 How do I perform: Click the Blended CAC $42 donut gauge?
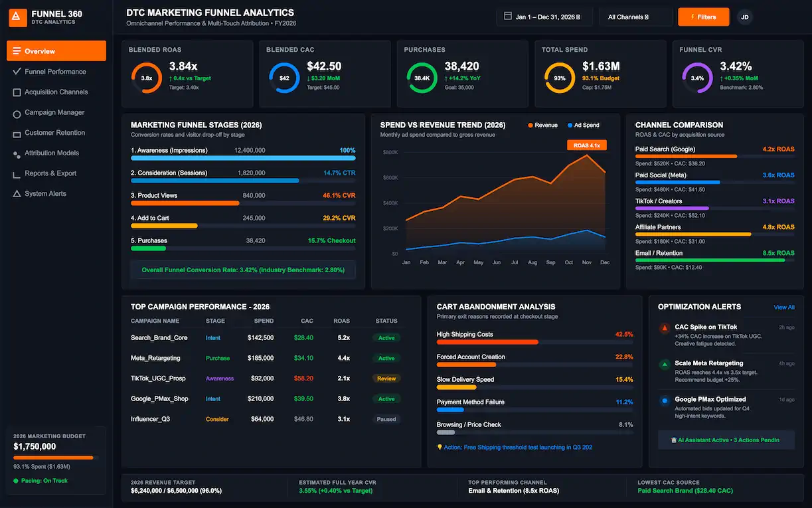(284, 78)
